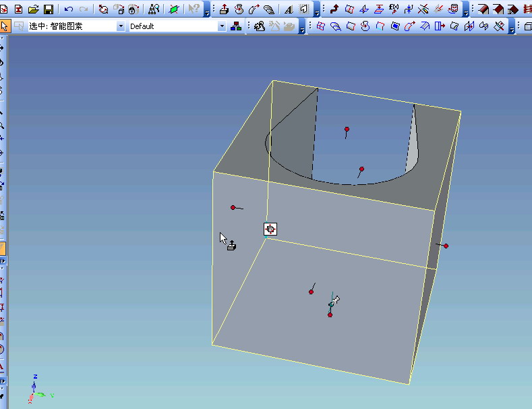
Task: Open the selection filter dropdown arrow
Action: pyautogui.click(x=121, y=26)
